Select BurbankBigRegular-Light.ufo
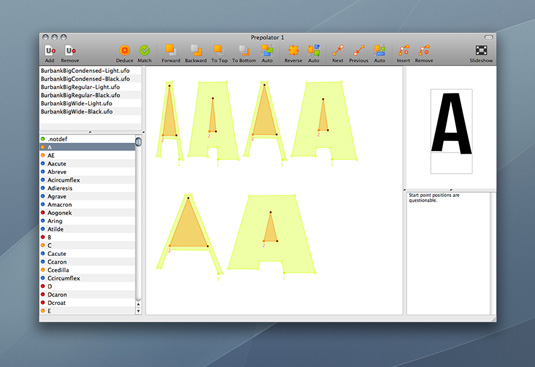535x367 pixels. click(90, 87)
